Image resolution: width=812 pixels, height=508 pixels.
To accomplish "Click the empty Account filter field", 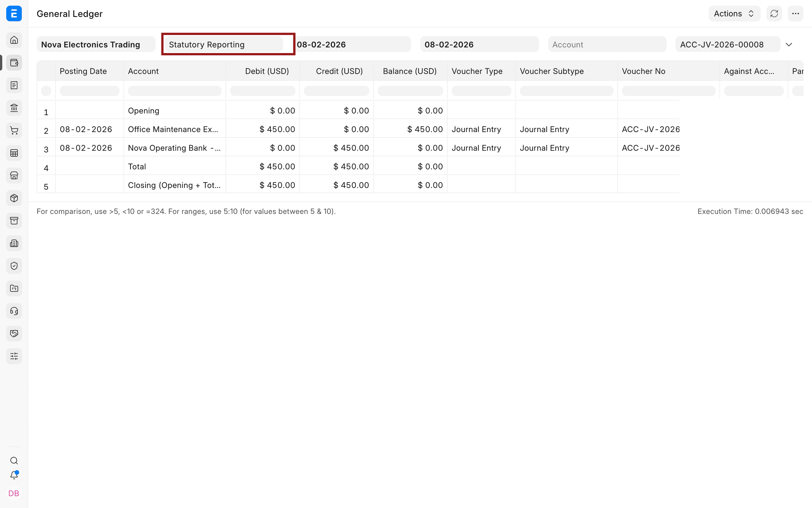I will point(607,44).
